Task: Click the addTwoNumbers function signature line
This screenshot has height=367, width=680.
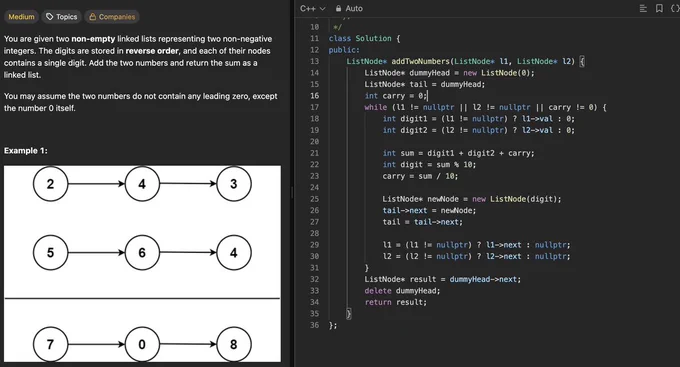Action: tap(465, 61)
